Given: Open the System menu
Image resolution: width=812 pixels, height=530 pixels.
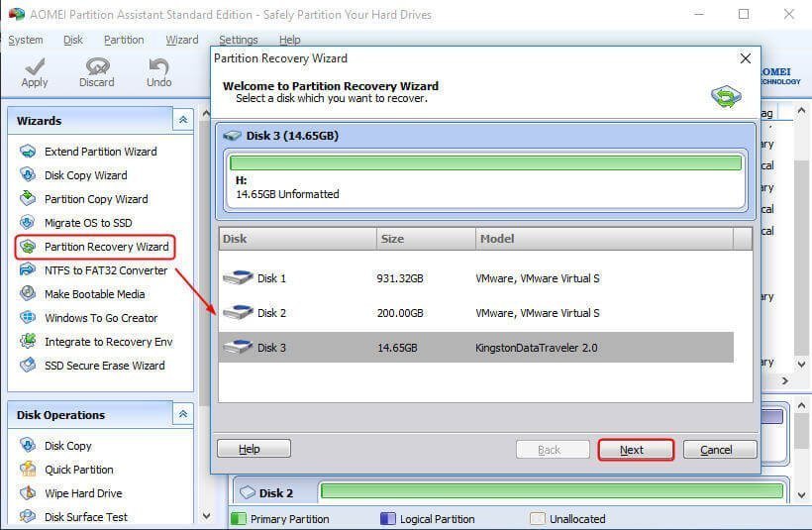Looking at the screenshot, I should click(x=26, y=40).
